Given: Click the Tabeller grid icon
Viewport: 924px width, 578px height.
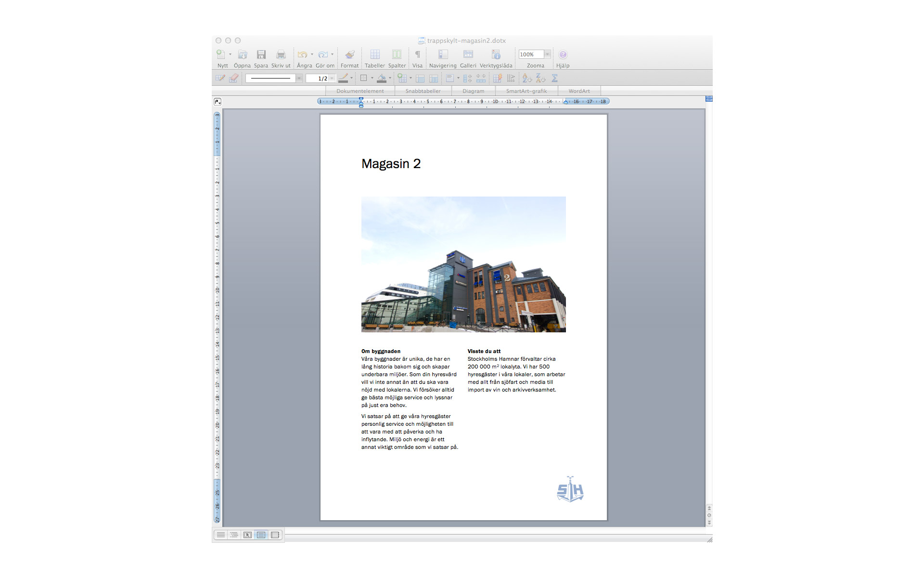Looking at the screenshot, I should coord(375,54).
